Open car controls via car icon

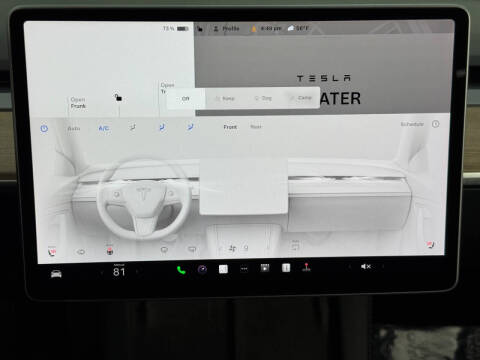(x=56, y=274)
